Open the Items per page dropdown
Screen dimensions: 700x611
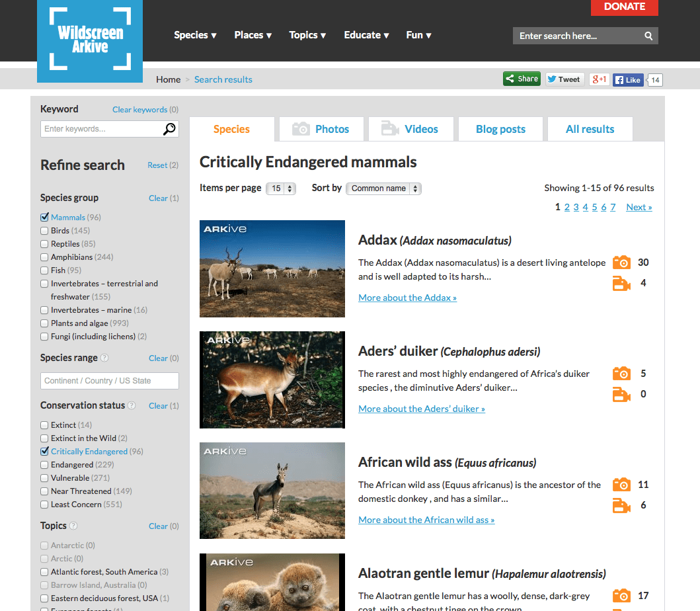click(281, 188)
